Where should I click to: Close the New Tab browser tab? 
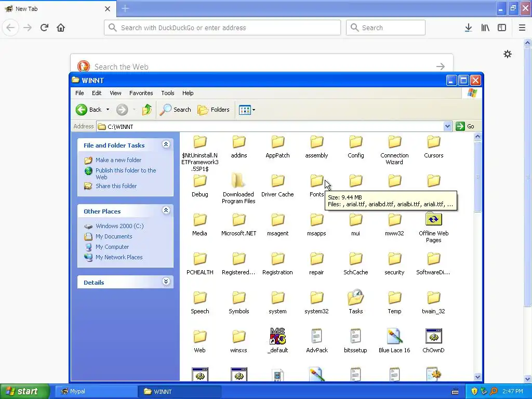[x=108, y=9]
